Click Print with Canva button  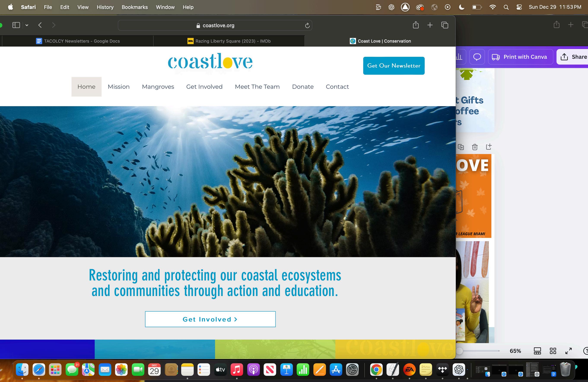click(521, 57)
